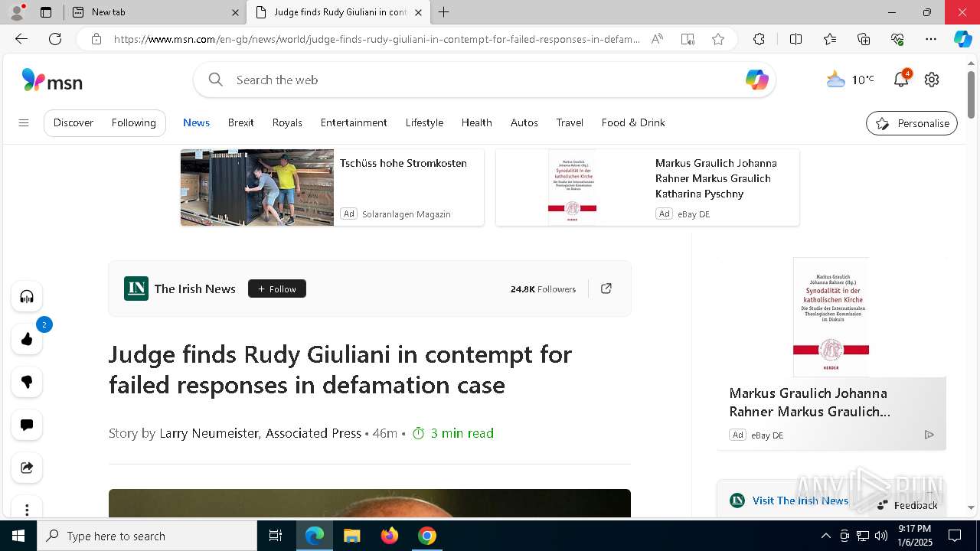Viewport: 980px width, 551px height.
Task: Open the Favorites list
Action: (830, 39)
